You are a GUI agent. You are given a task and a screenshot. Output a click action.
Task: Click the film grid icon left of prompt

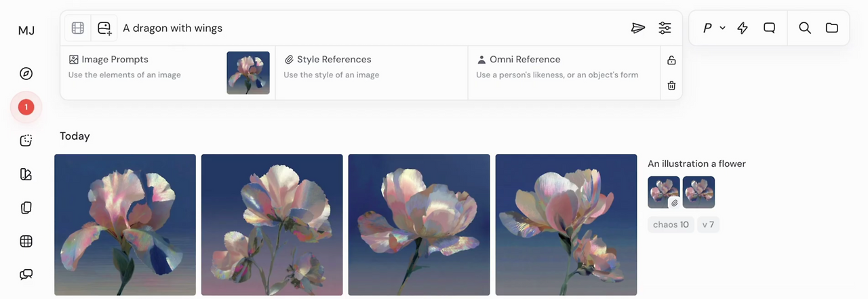pos(78,28)
